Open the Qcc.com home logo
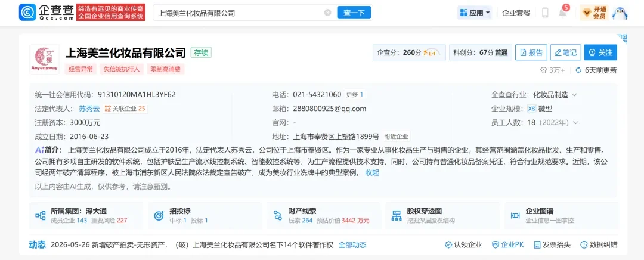 click(x=47, y=13)
